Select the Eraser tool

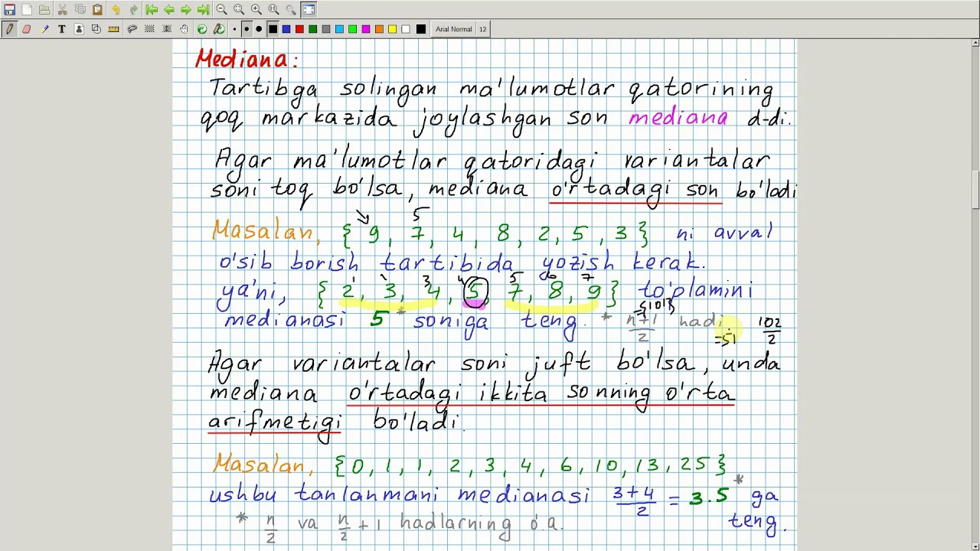point(26,29)
